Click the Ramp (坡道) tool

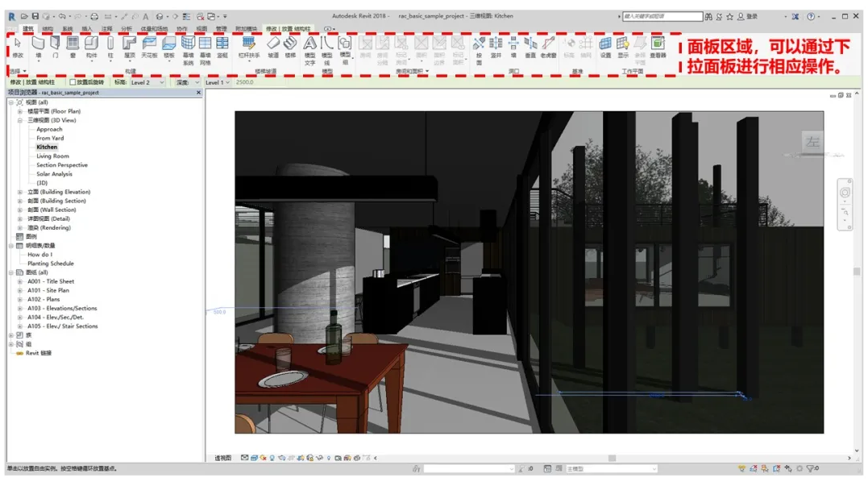coord(273,47)
